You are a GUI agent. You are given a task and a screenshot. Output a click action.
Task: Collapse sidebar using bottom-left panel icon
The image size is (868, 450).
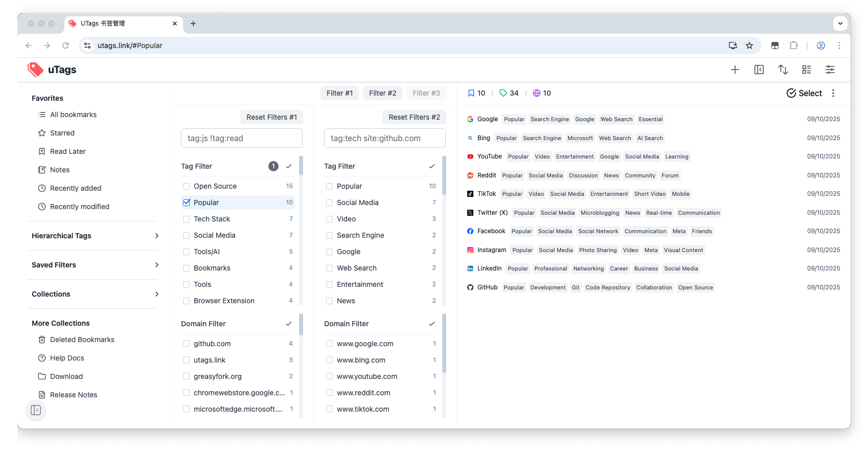point(36,410)
